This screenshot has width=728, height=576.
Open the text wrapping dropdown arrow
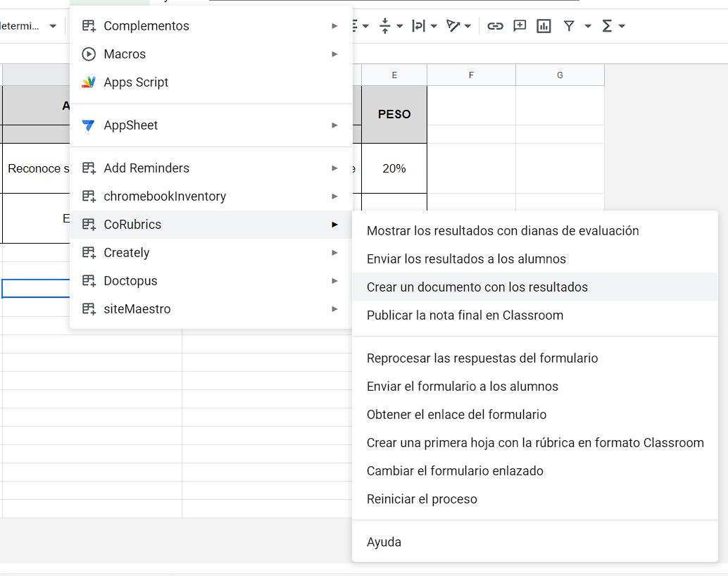pyautogui.click(x=434, y=26)
